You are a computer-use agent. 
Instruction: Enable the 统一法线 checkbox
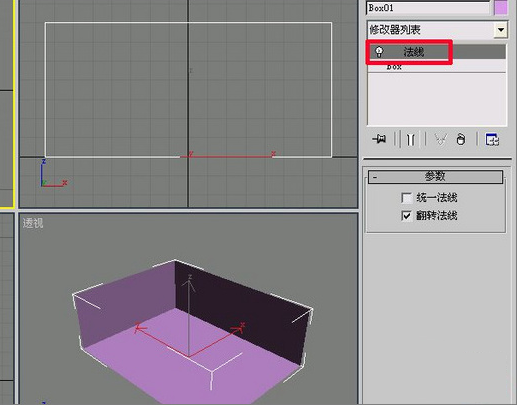(406, 198)
